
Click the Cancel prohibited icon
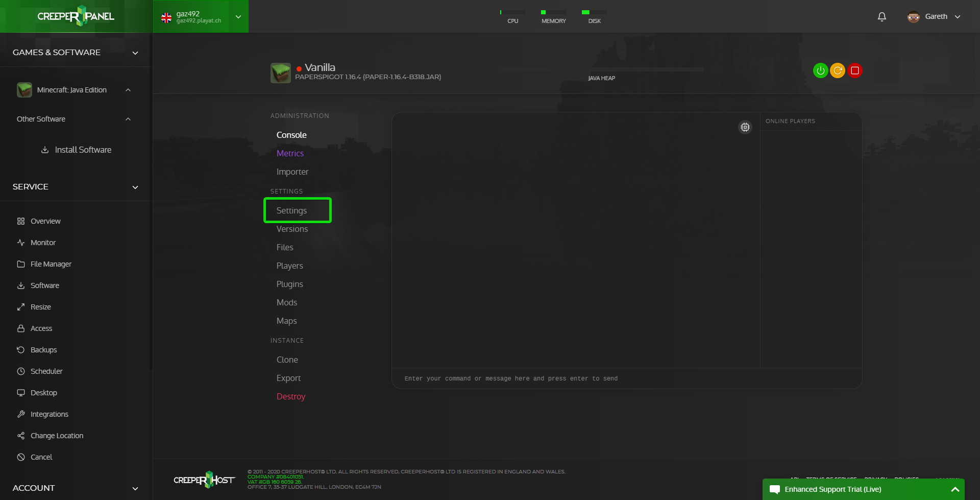coord(21,457)
